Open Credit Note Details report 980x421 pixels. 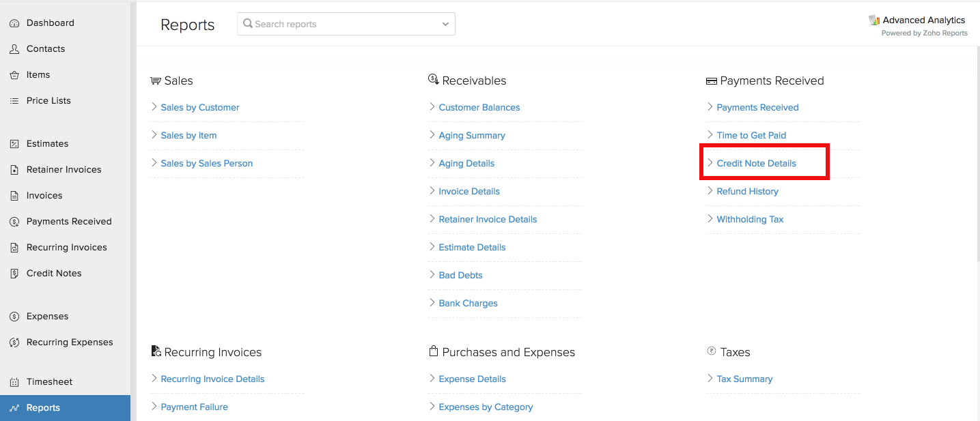(x=756, y=164)
